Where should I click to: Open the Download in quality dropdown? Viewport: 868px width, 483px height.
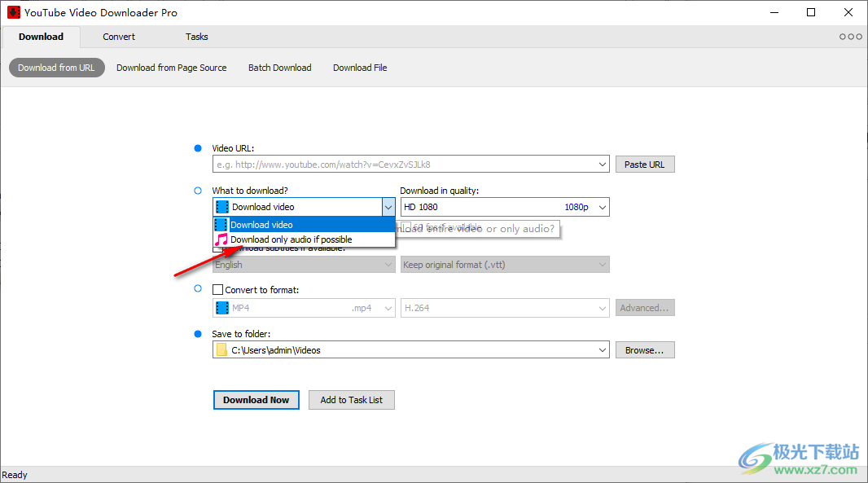[505, 207]
